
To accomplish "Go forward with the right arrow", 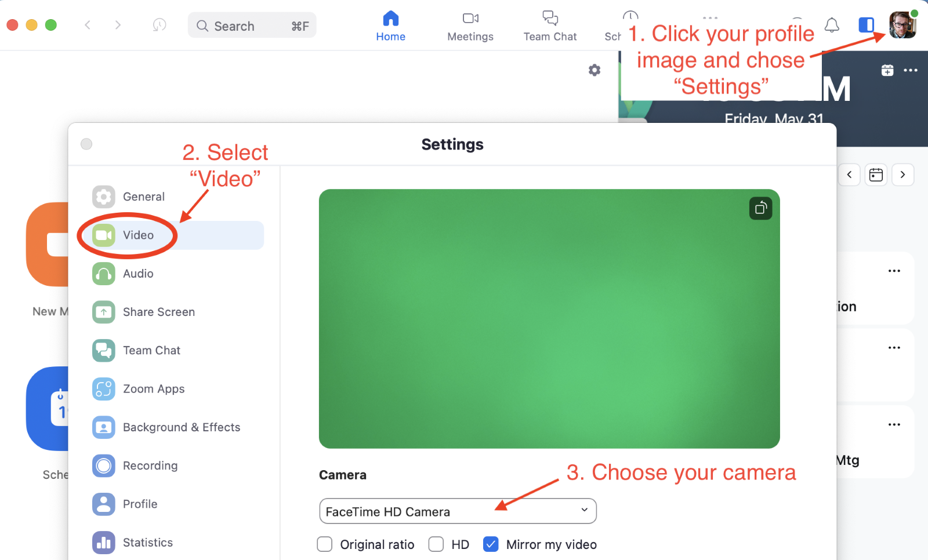I will pos(118,25).
